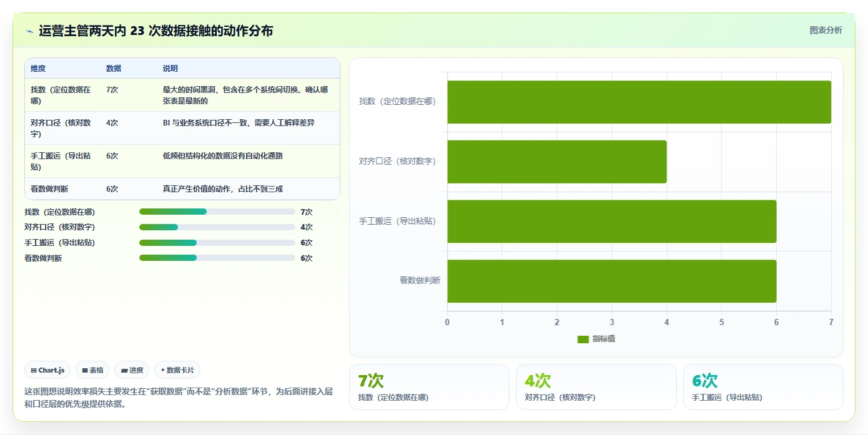
Task: Click the 看数做判断 bar in the chart
Action: [611, 281]
